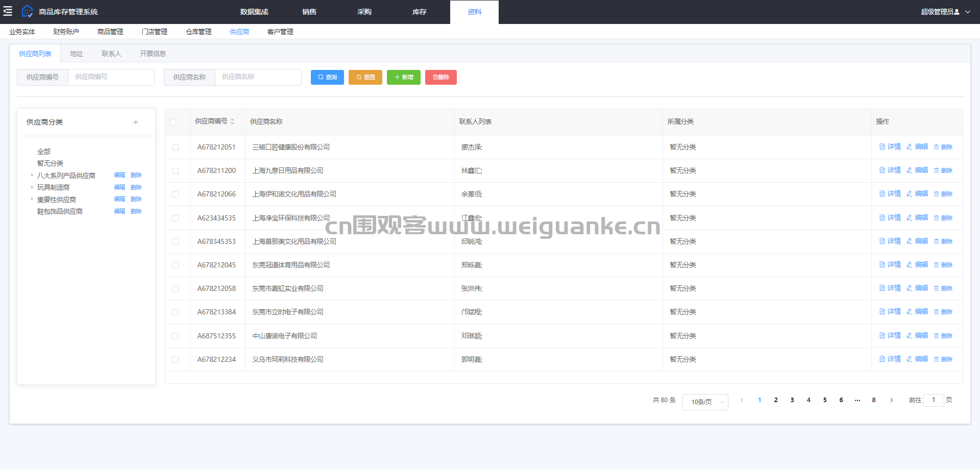The width and height of the screenshot is (980, 469).
Task: Open the 数据集成 top menu
Action: click(x=254, y=12)
